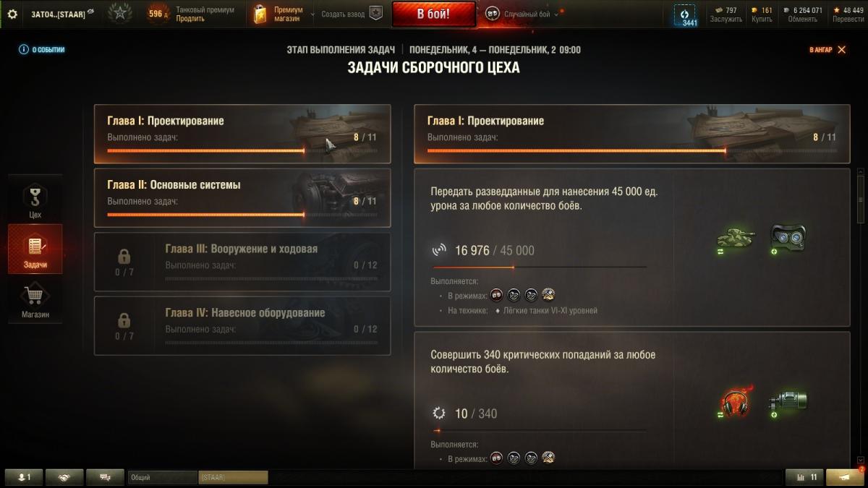
Task: Click the О событии info icon
Action: pyautogui.click(x=23, y=50)
